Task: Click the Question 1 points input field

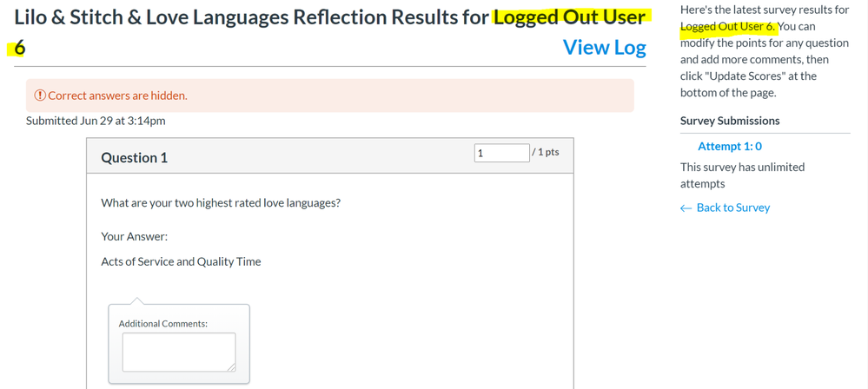Action: coord(501,153)
